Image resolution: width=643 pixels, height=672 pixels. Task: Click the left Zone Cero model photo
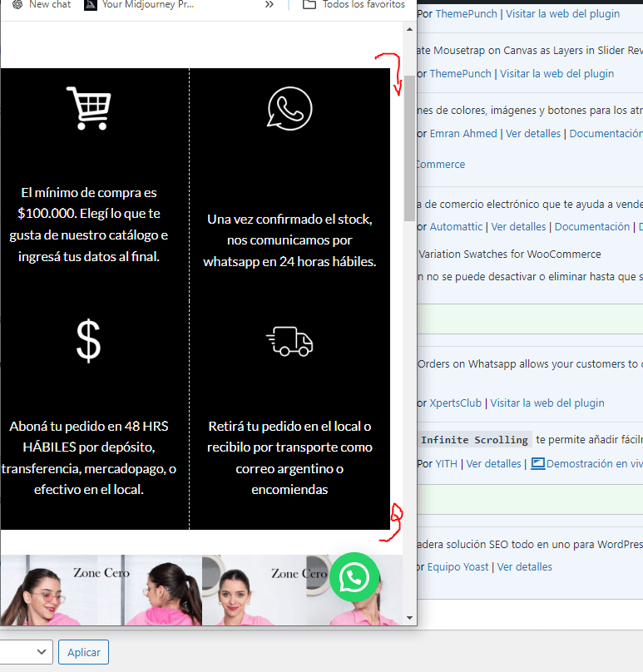pos(101,590)
